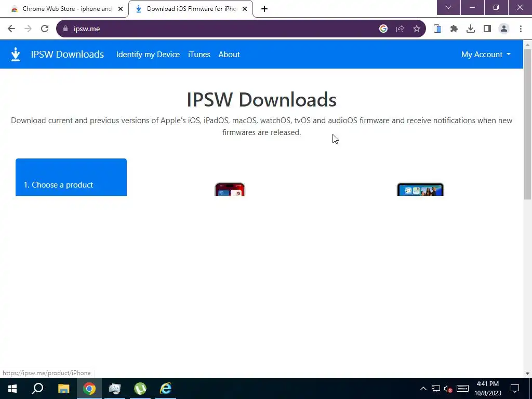Open Identify my Device page
532x399 pixels.
point(148,54)
